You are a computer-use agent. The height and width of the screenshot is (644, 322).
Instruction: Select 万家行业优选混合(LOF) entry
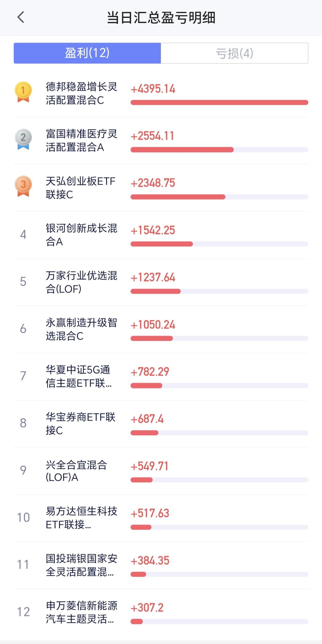[161, 282]
